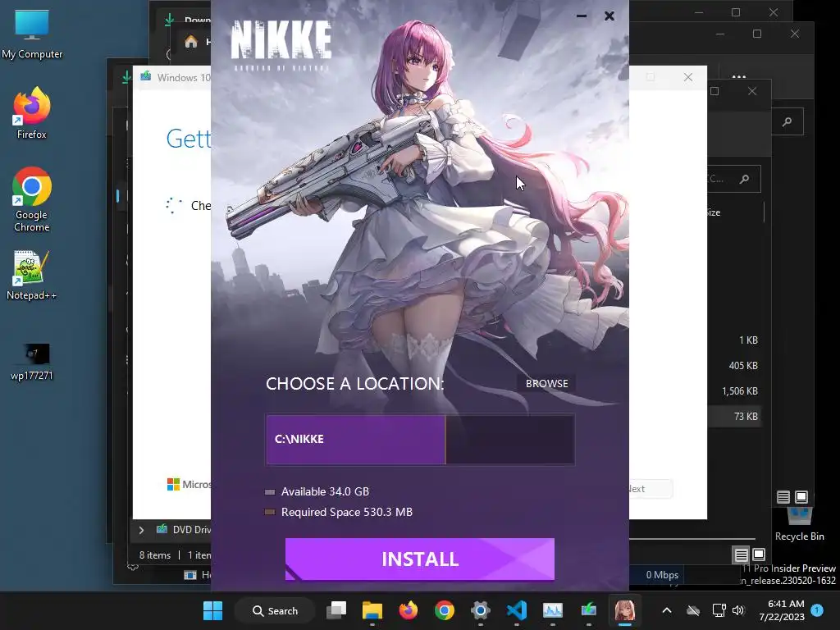Open the Recycle Bin desktop icon

click(x=799, y=525)
